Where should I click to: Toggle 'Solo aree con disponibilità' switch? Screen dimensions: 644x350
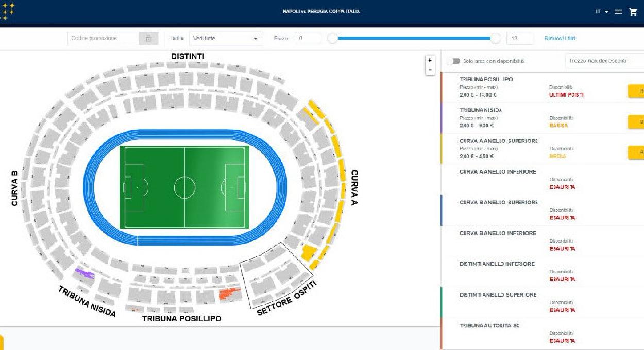[x=455, y=61]
